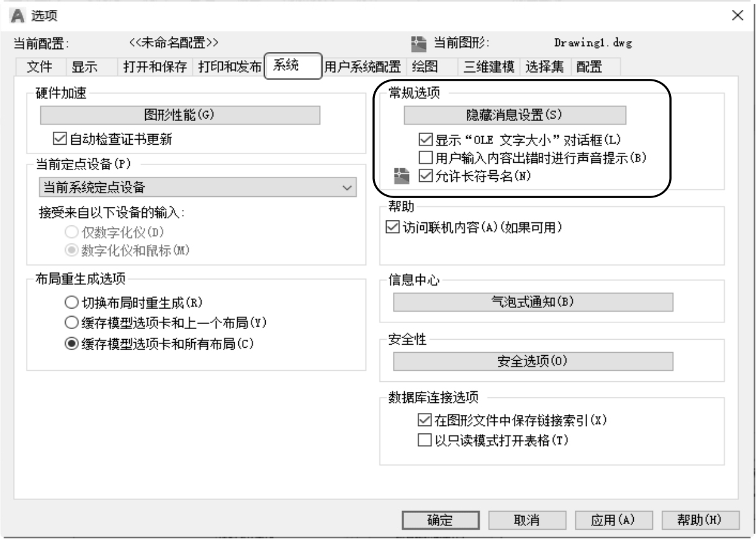Open 隐藏消息设置(S) button
756x539 pixels.
pos(515,115)
